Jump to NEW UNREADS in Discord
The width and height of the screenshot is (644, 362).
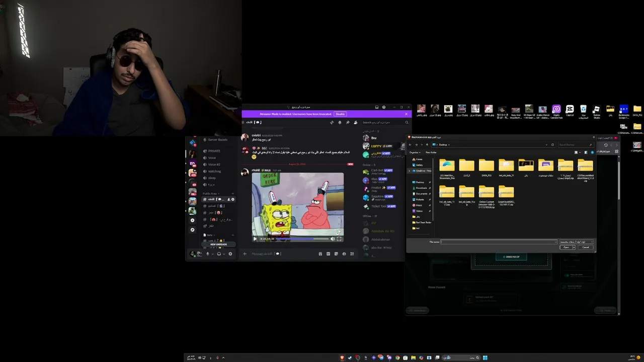click(x=218, y=244)
